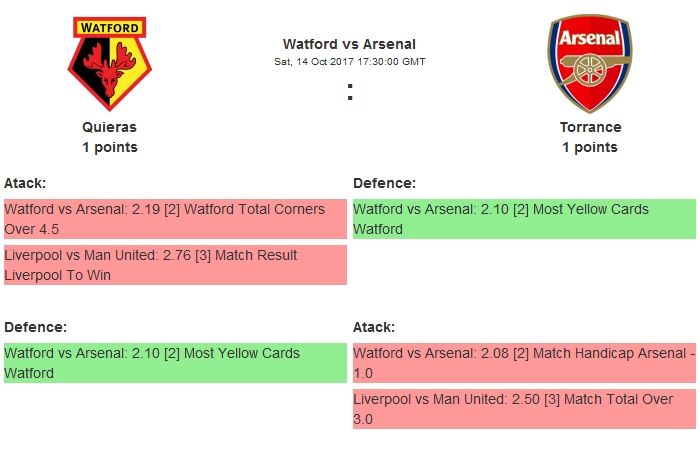
Task: Click the Watford vs Arsenal match title
Action: tap(349, 44)
